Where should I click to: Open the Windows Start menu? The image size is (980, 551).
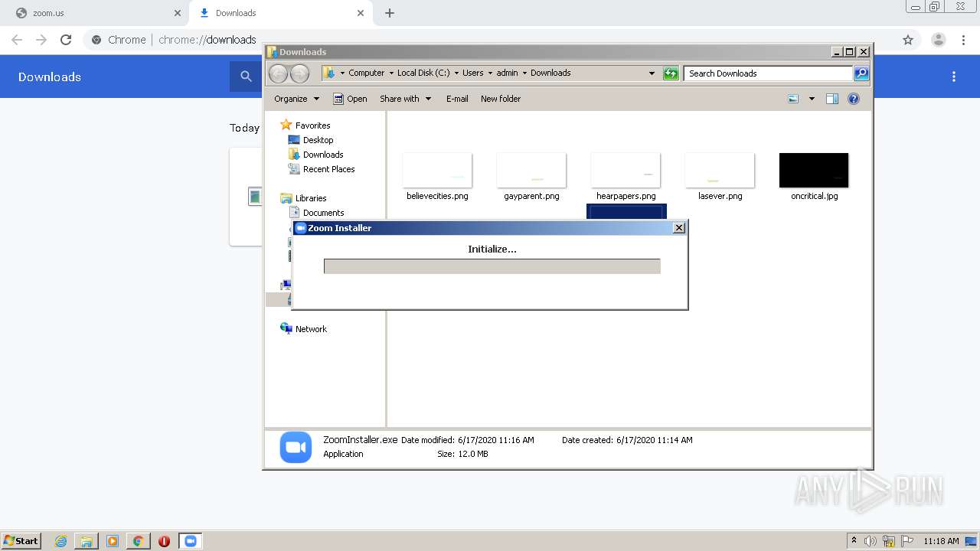point(21,540)
